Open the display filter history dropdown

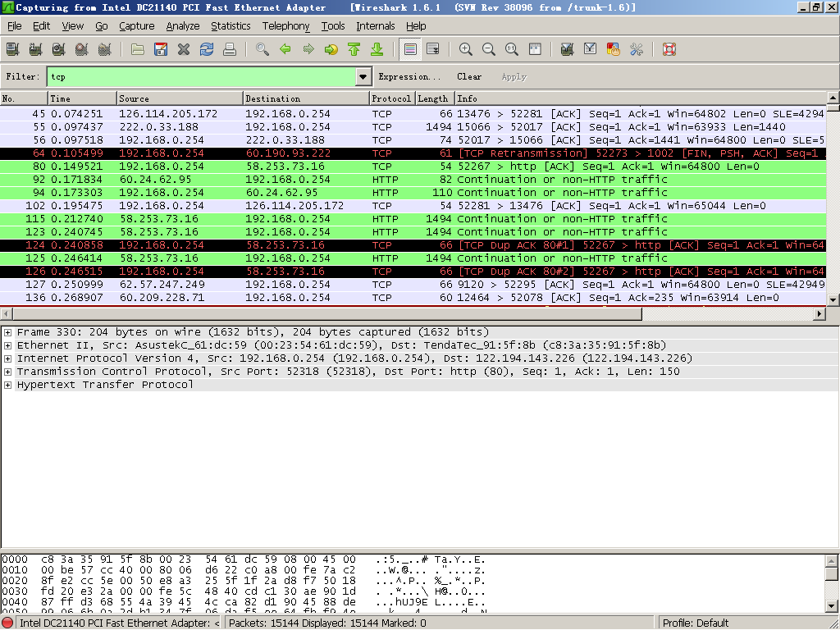coord(363,76)
